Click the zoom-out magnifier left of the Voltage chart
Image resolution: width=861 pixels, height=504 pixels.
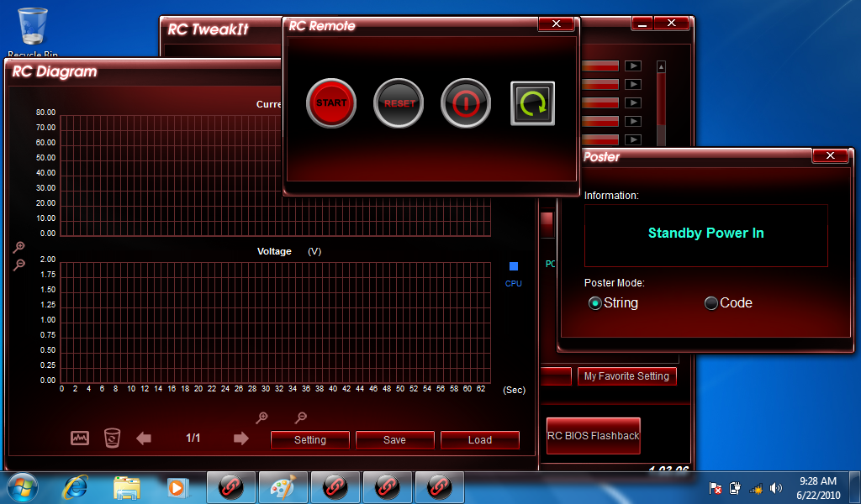18,265
